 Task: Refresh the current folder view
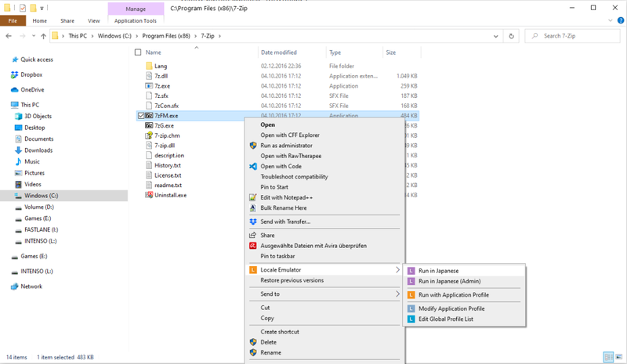coord(511,36)
